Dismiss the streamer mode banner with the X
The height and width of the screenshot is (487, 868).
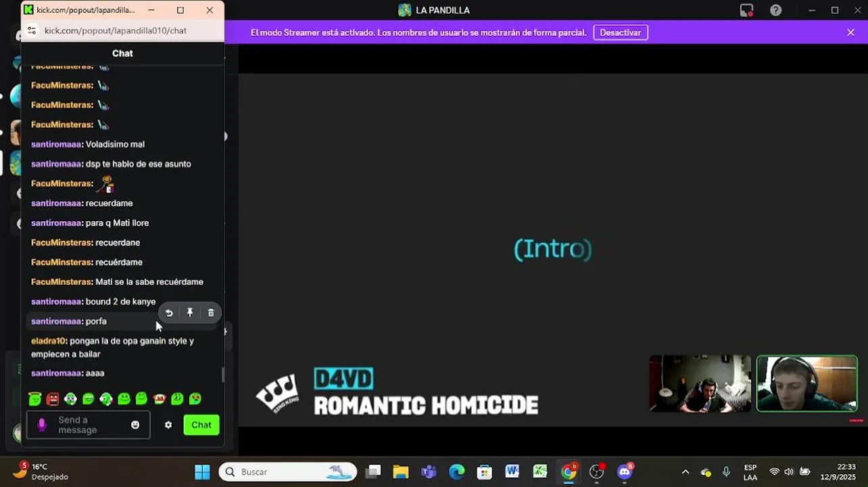point(850,32)
